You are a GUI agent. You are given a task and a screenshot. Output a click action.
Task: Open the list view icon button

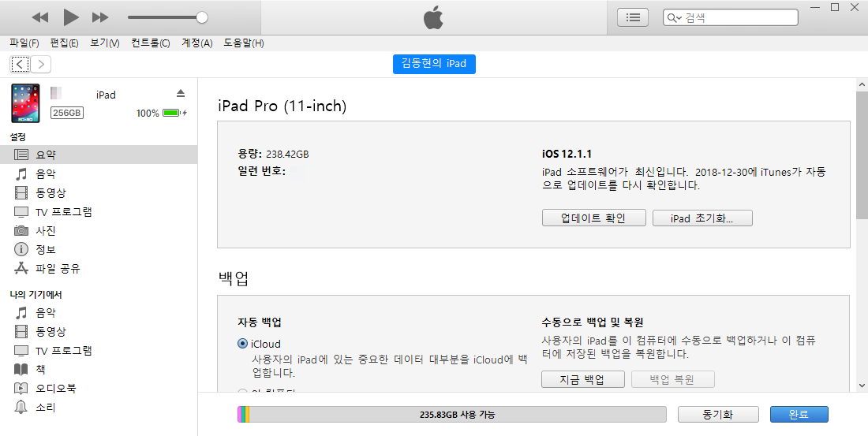[x=634, y=17]
